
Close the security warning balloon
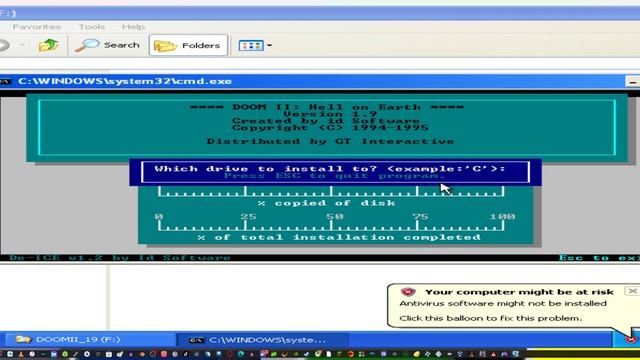[x=632, y=291]
